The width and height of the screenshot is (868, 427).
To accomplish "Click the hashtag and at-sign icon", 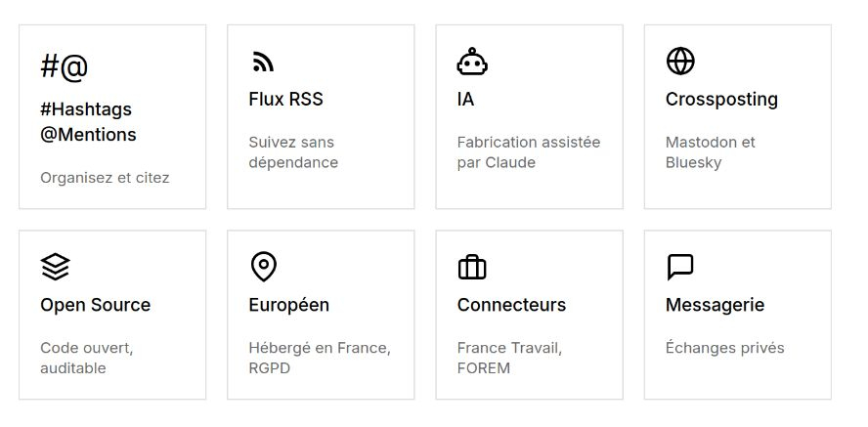I will [x=65, y=66].
